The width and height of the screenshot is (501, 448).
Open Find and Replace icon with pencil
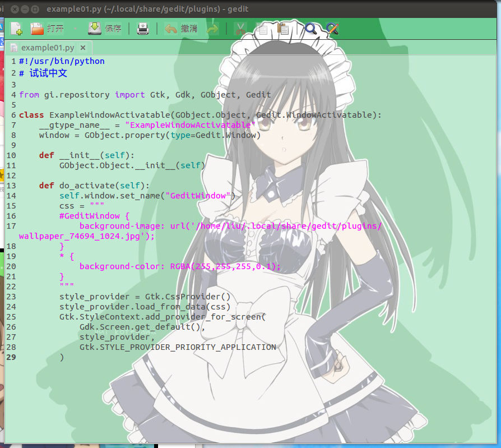pyautogui.click(x=332, y=29)
